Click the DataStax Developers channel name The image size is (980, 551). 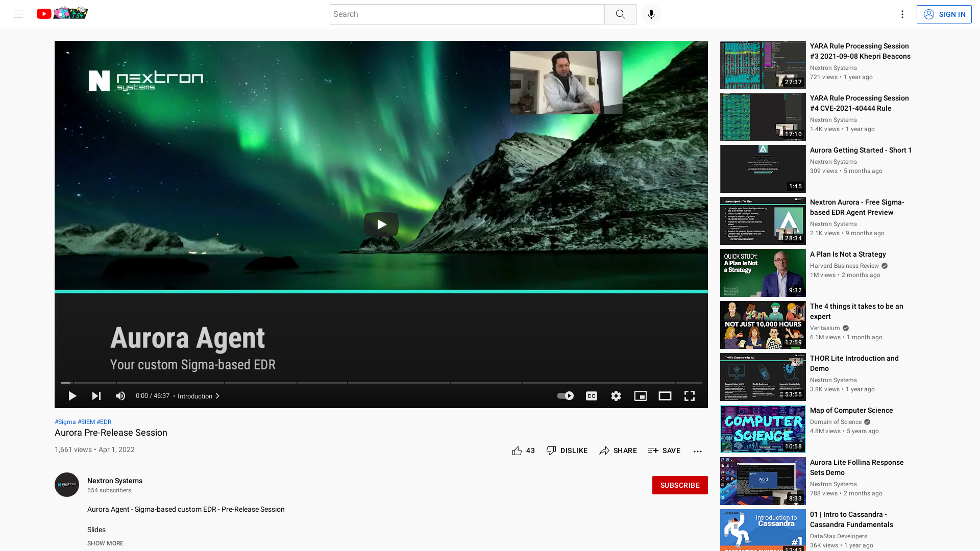[838, 536]
